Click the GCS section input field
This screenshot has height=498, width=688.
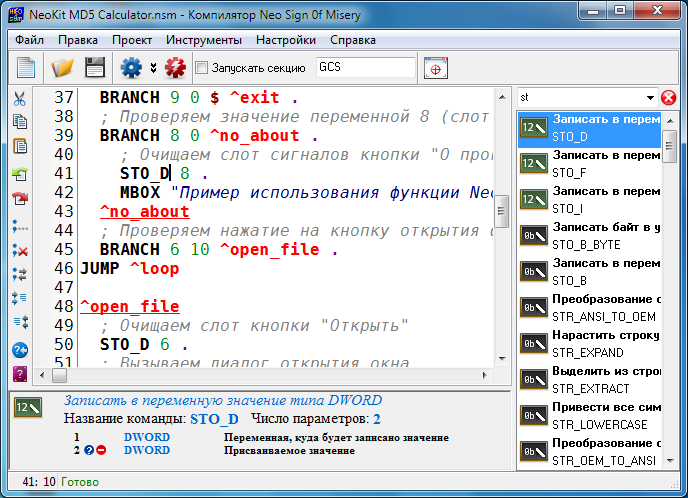[x=365, y=67]
